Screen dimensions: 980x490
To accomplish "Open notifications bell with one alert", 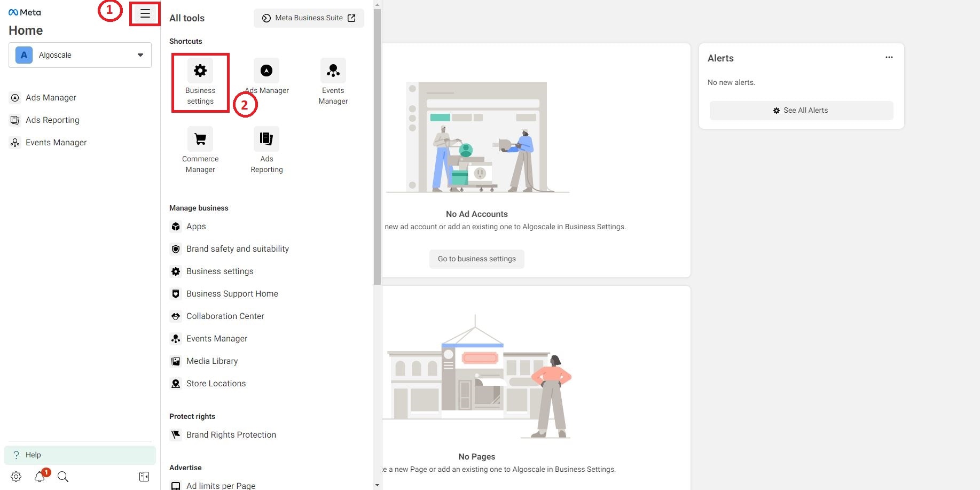I will click(40, 476).
